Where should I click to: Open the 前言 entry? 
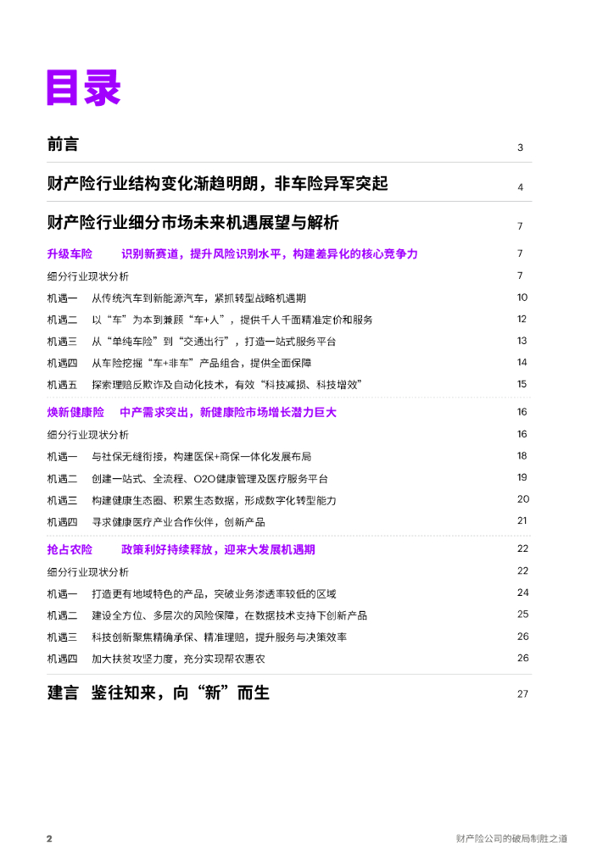[x=63, y=144]
